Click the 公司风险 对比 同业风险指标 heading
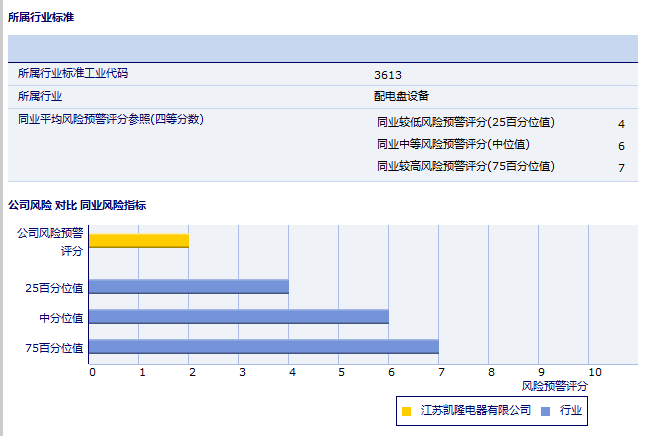 77,205
